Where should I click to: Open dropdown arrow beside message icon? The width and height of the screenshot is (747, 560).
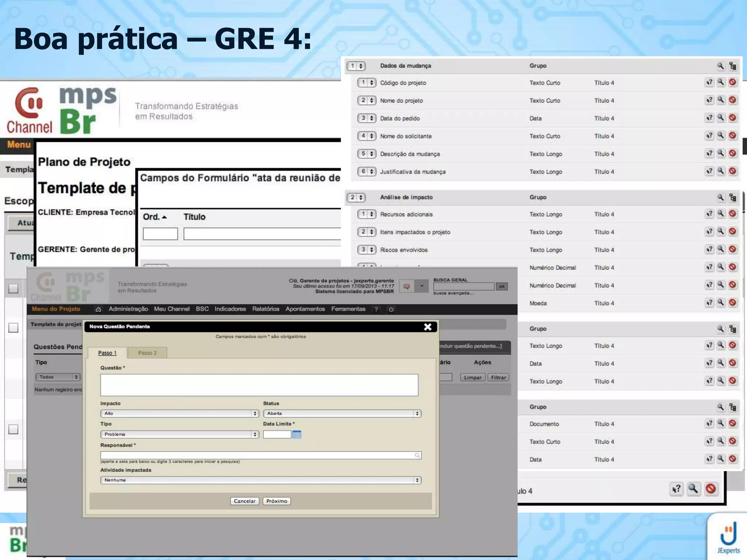[x=422, y=287]
